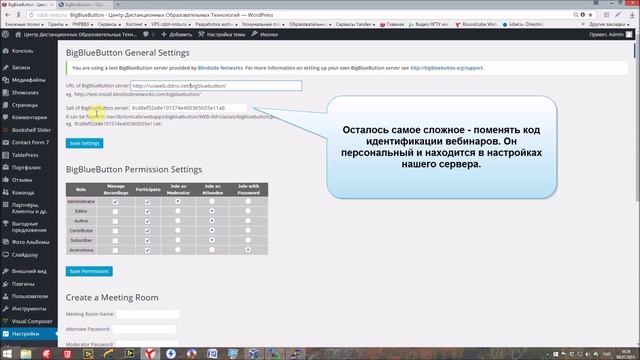Toggle Manage Recordings checkbox for Administrator
This screenshot has height=360, width=640.
click(x=116, y=202)
